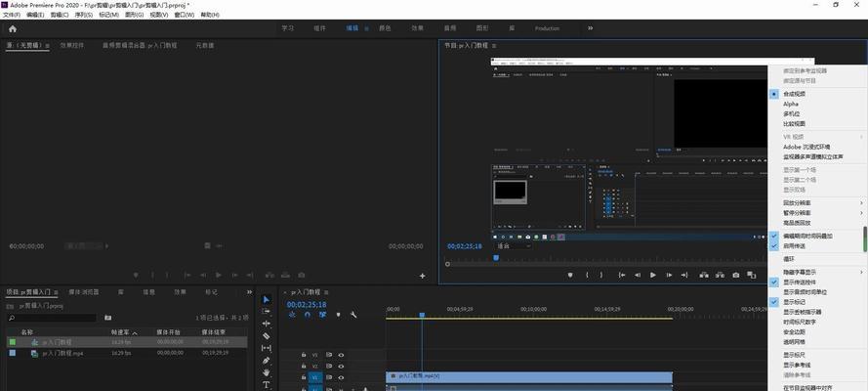Select the Ripple Edit tool

tap(267, 324)
